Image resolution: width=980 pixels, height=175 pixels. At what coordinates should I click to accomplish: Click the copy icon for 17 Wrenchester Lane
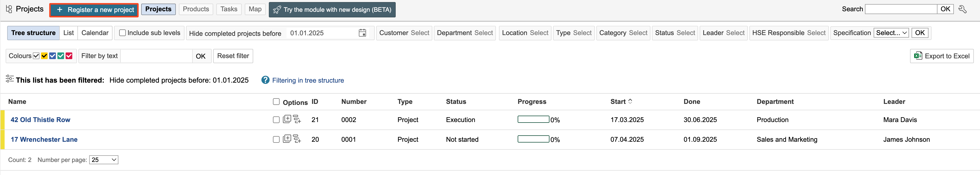click(x=287, y=139)
